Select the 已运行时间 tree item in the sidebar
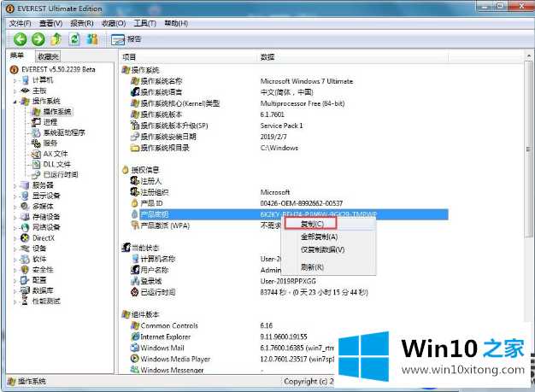 click(61, 175)
